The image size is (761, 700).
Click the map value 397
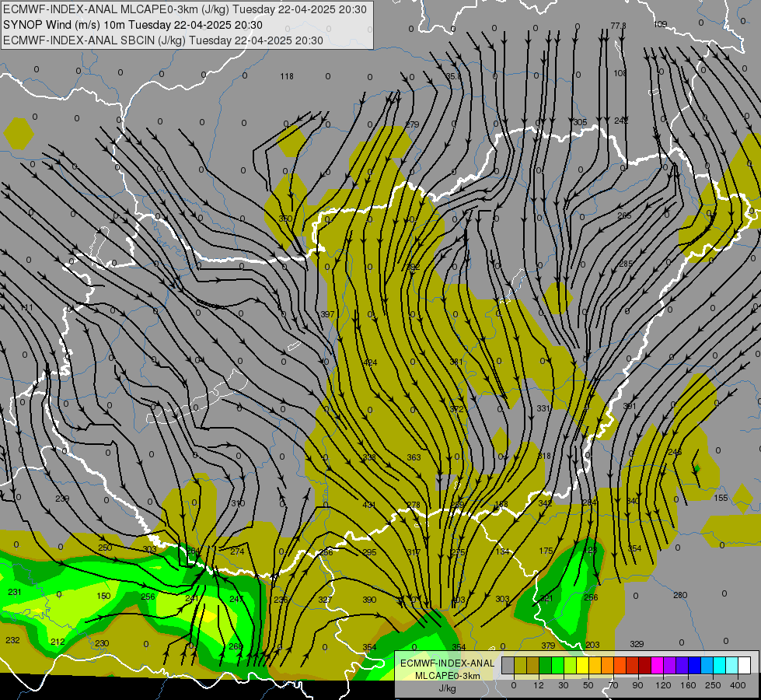(327, 314)
